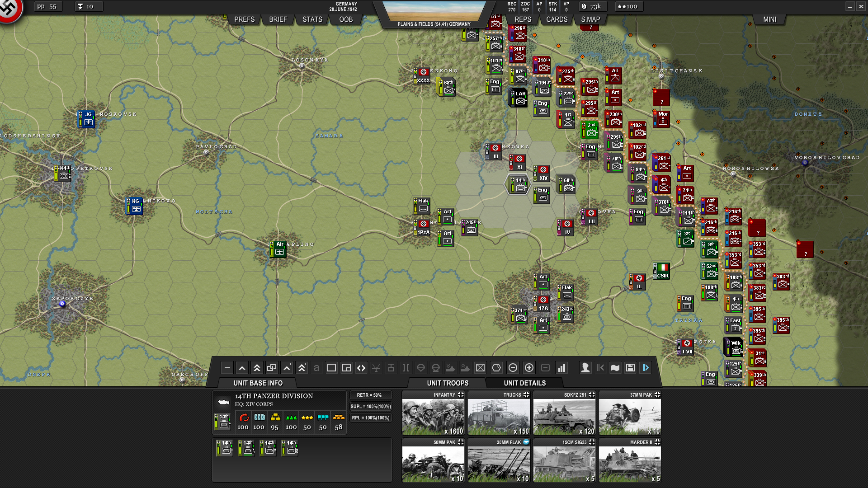The height and width of the screenshot is (488, 868).
Task: Toggle the MINI map tab
Action: [x=769, y=19]
